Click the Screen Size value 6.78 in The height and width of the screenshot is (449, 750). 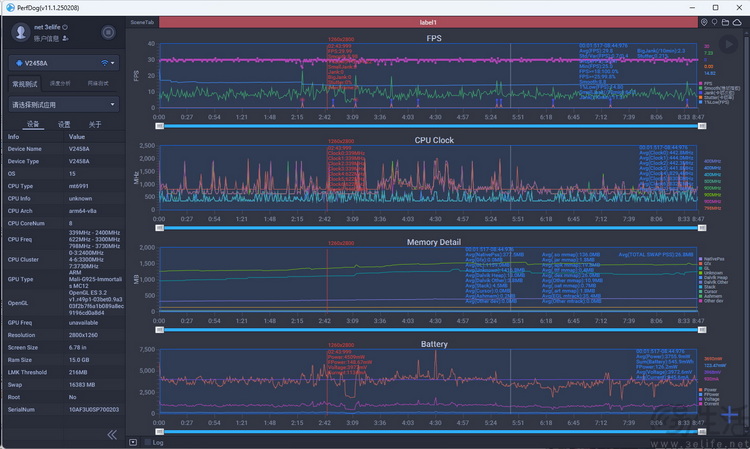tap(77, 347)
